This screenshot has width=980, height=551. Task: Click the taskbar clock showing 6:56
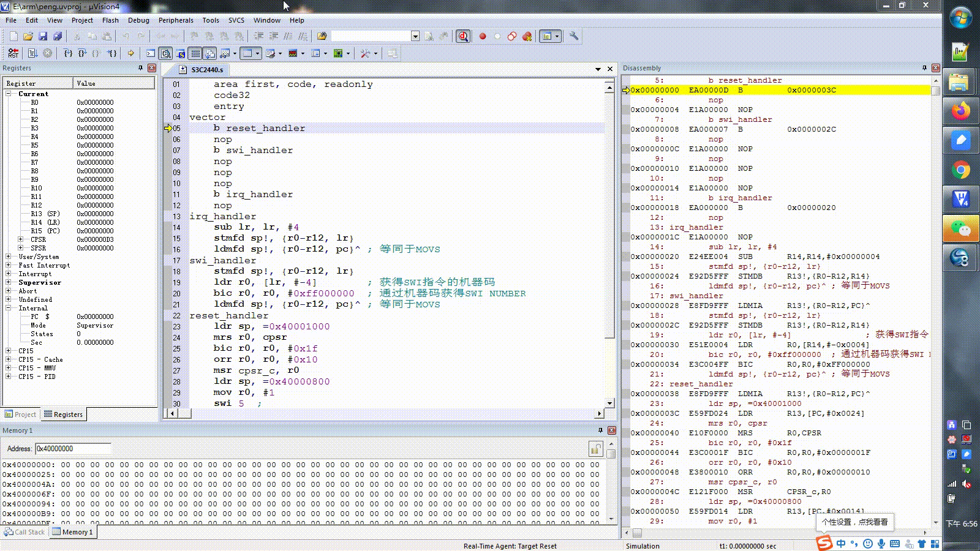(962, 524)
